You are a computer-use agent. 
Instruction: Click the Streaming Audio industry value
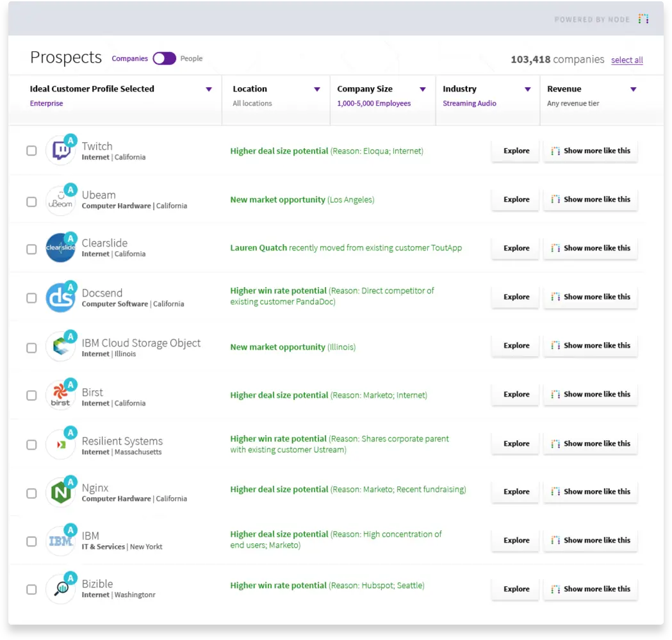click(470, 103)
